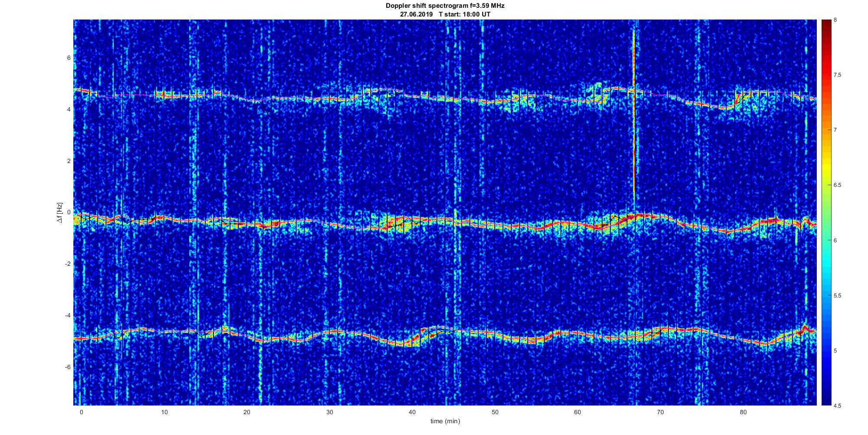868x435 pixels.
Task: Click the x-axis label 'time (min)'
Action: 445,421
